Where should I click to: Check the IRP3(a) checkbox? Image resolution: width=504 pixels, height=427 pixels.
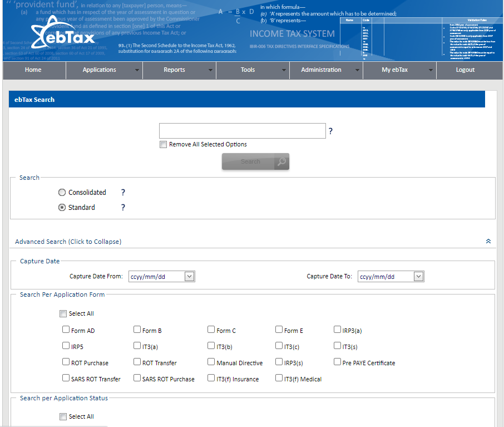coord(337,330)
